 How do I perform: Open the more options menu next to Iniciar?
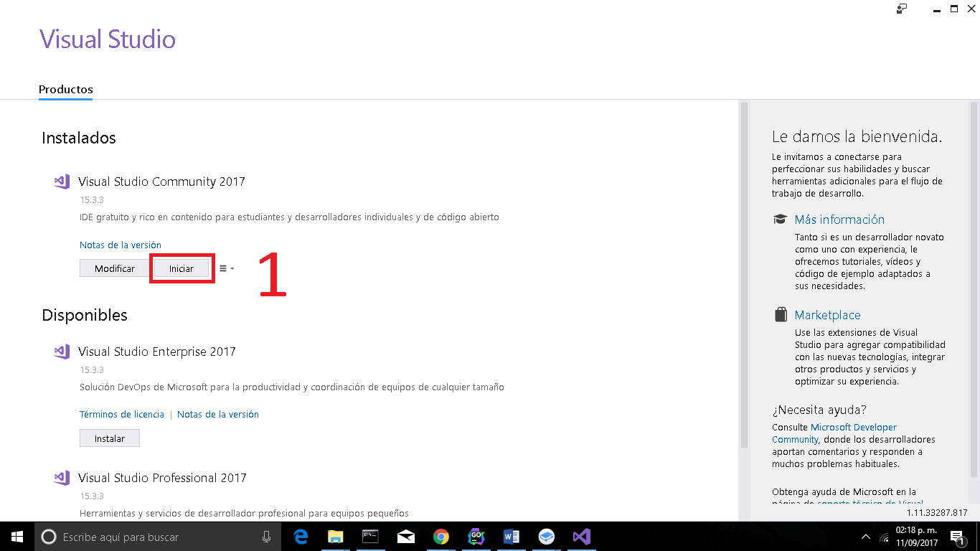tap(227, 268)
